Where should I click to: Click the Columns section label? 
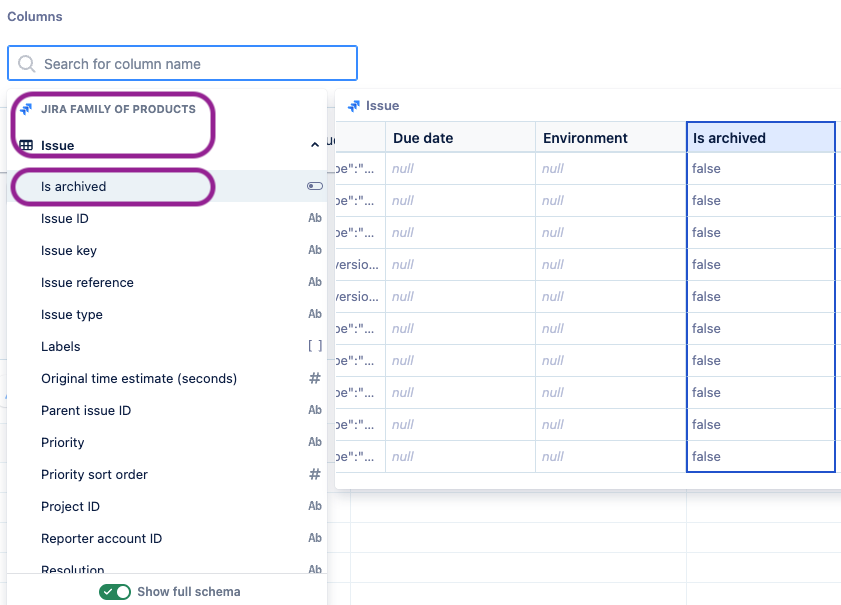35,17
